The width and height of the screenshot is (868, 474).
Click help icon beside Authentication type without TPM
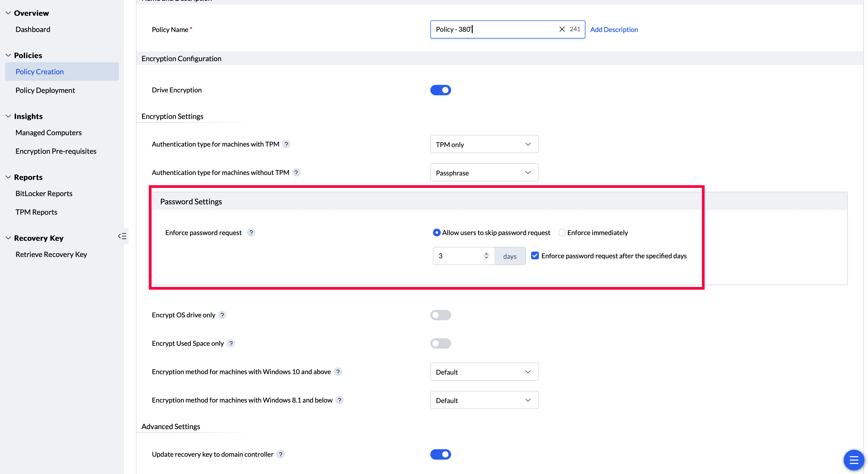pyautogui.click(x=296, y=172)
